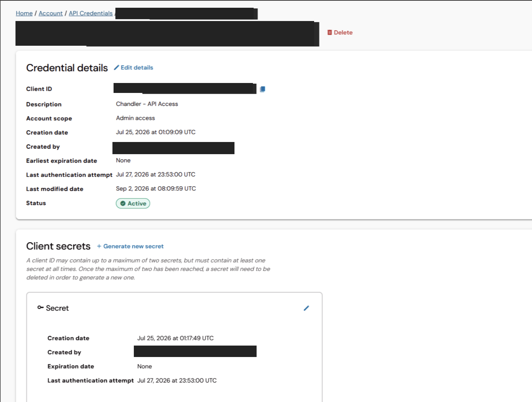Open Edit details for the credential
This screenshot has height=402, width=532.
tap(137, 67)
